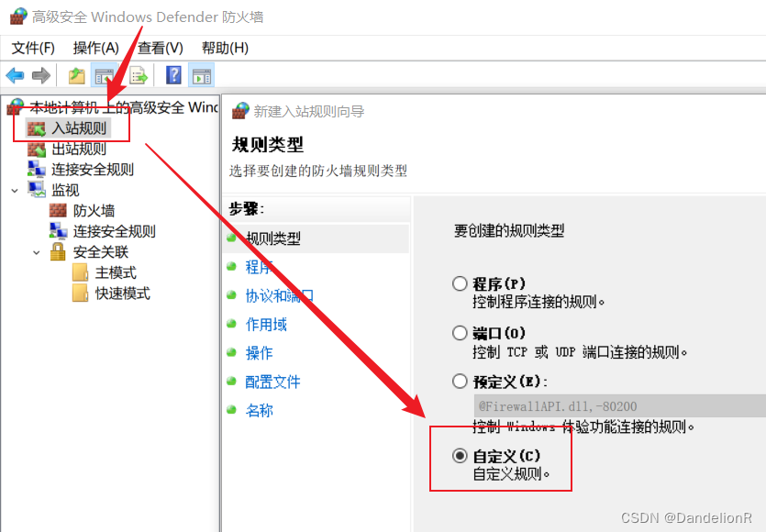
Task: Select the 端口 rule type option
Action: (460, 333)
